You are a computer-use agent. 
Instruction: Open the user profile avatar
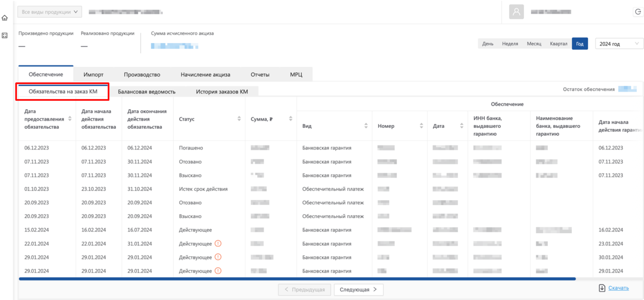pyautogui.click(x=516, y=12)
